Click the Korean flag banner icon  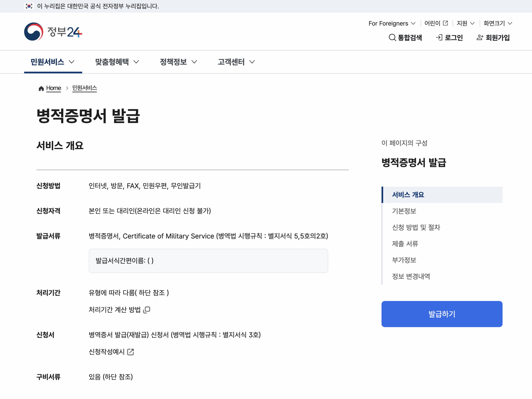pos(29,6)
